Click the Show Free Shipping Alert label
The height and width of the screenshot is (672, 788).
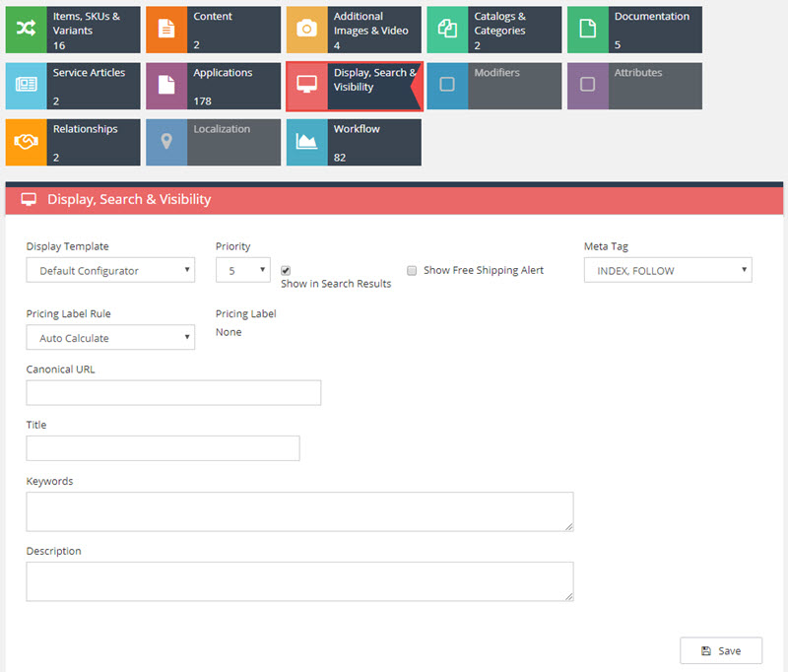pos(484,270)
